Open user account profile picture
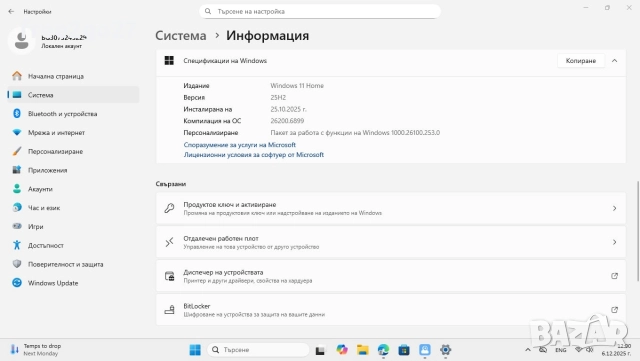 (x=22, y=40)
